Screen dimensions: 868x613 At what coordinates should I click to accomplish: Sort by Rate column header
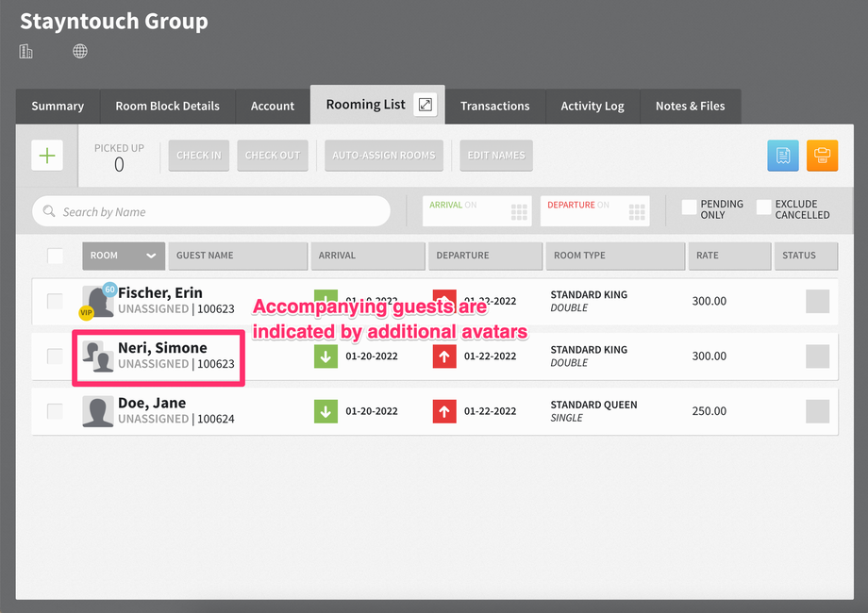point(729,256)
